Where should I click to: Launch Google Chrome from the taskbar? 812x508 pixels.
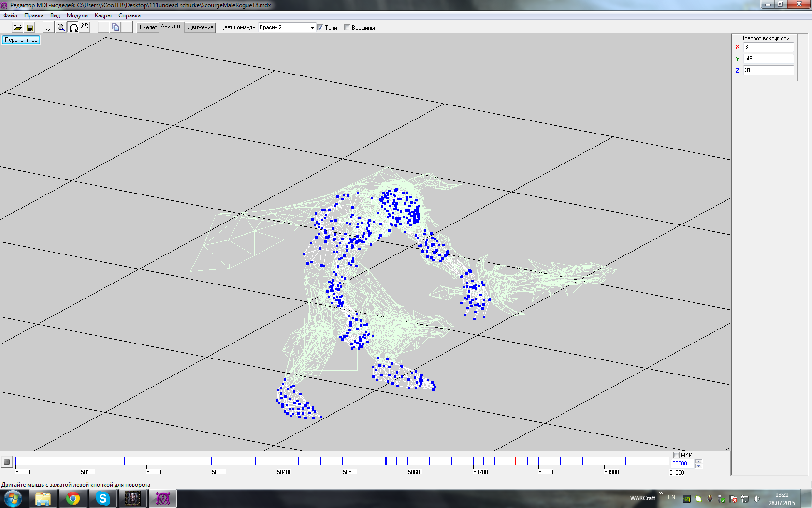click(x=73, y=498)
